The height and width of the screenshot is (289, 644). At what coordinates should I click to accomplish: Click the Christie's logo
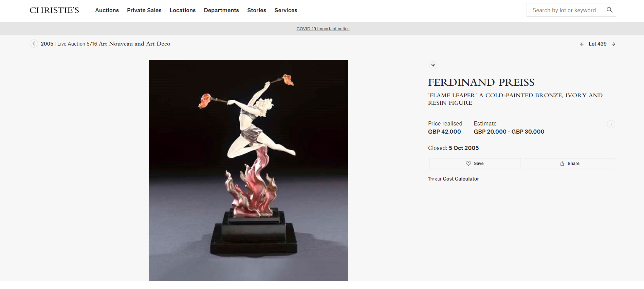click(x=54, y=10)
